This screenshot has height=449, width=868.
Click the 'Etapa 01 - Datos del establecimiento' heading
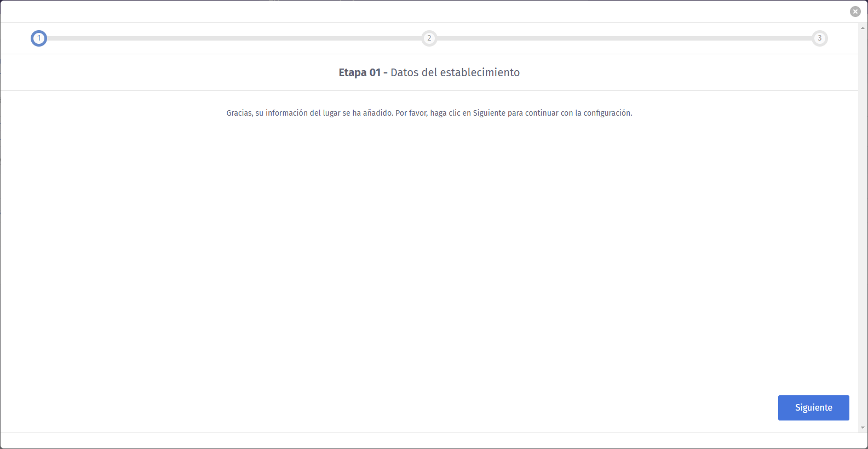[429, 72]
